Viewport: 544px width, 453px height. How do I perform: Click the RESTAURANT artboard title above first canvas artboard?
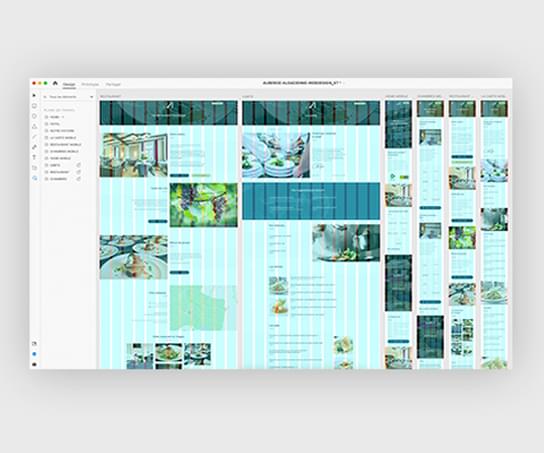coord(110,96)
